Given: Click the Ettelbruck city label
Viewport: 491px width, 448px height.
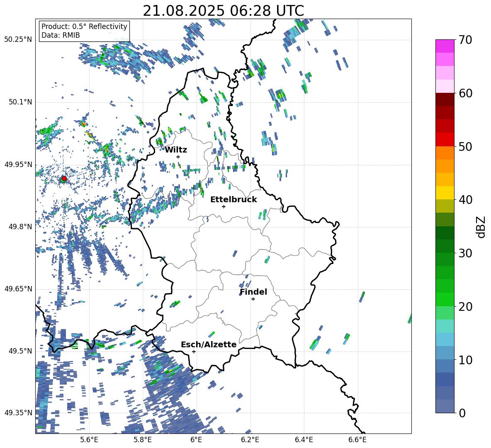Looking at the screenshot, I should pyautogui.click(x=233, y=200).
